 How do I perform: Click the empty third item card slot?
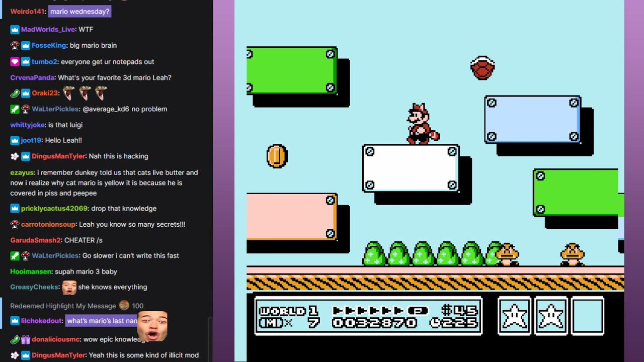tap(587, 316)
